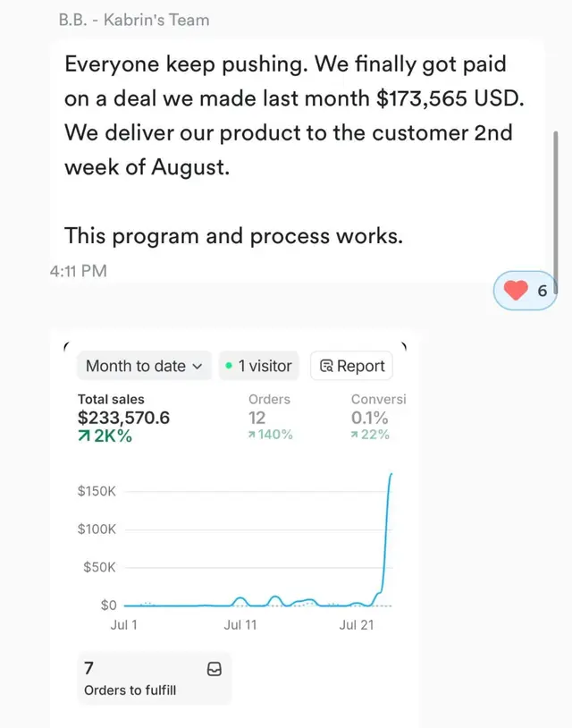Open the Month to date dropdown

(144, 366)
